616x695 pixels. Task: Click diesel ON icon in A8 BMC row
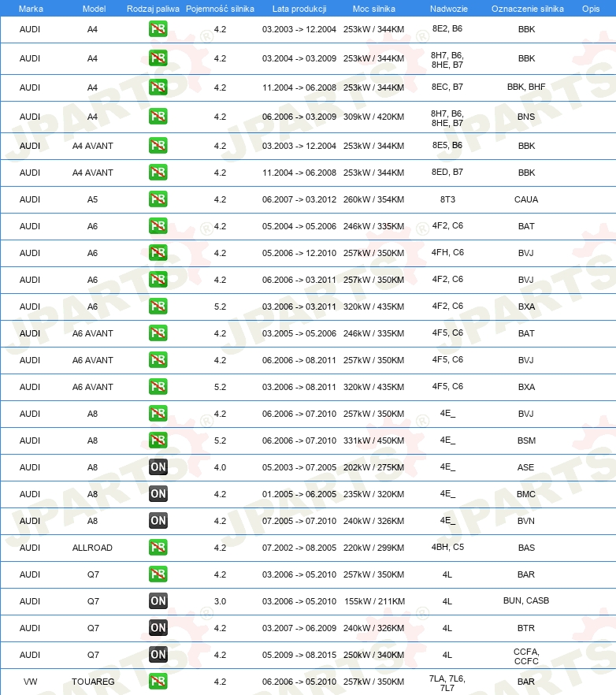click(158, 494)
